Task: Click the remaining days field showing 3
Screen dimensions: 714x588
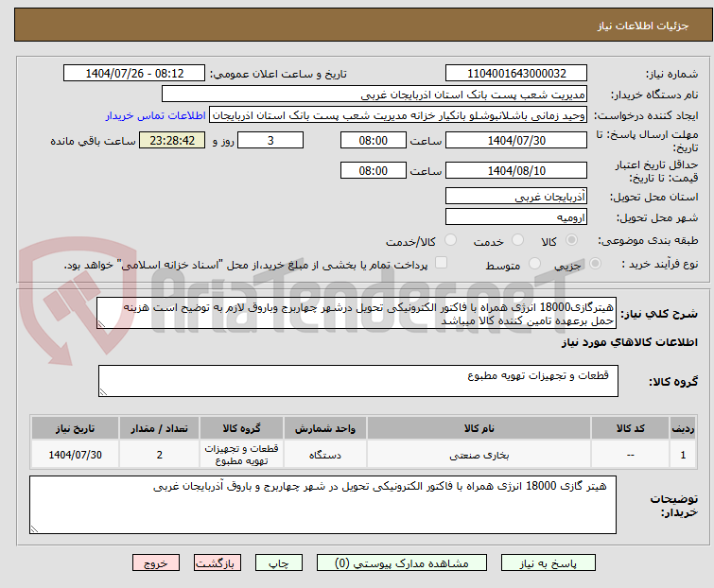Action: pyautogui.click(x=270, y=140)
